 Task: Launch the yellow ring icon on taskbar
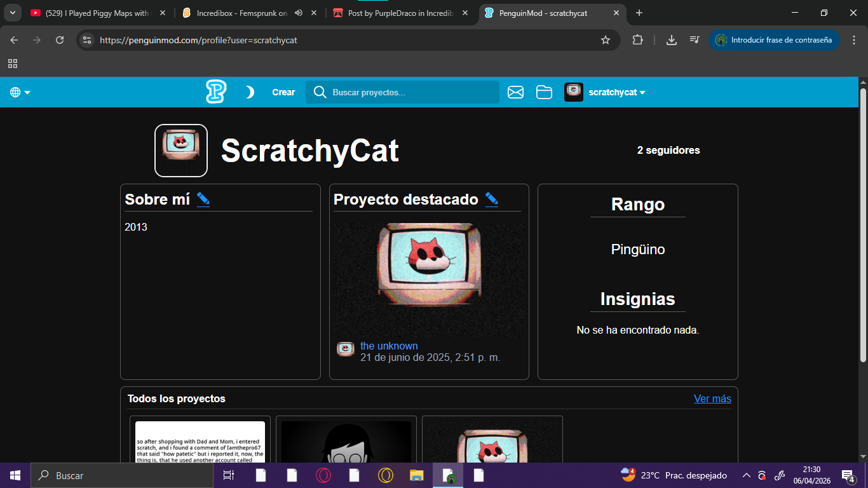[x=385, y=475]
